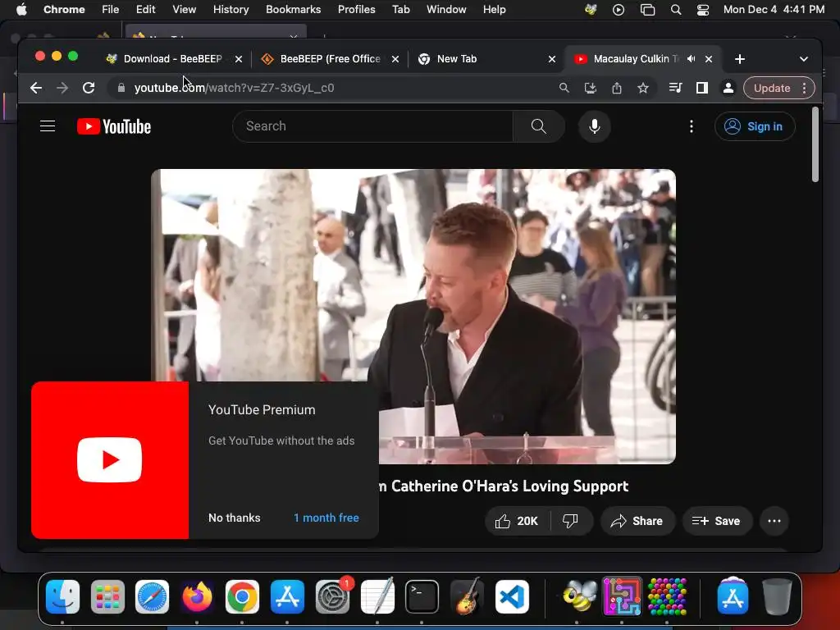Viewport: 840px width, 630px height.
Task: Save the video to a playlist
Action: (x=717, y=521)
